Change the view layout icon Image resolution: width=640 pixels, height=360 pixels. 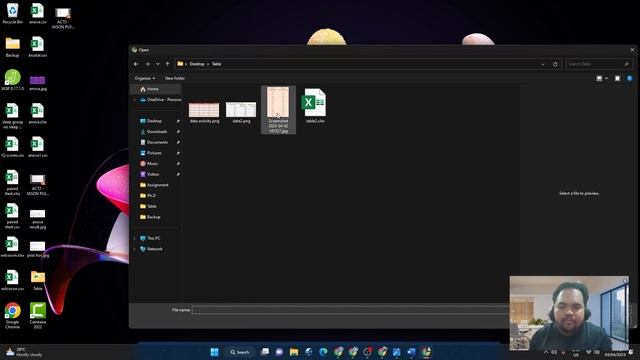599,78
